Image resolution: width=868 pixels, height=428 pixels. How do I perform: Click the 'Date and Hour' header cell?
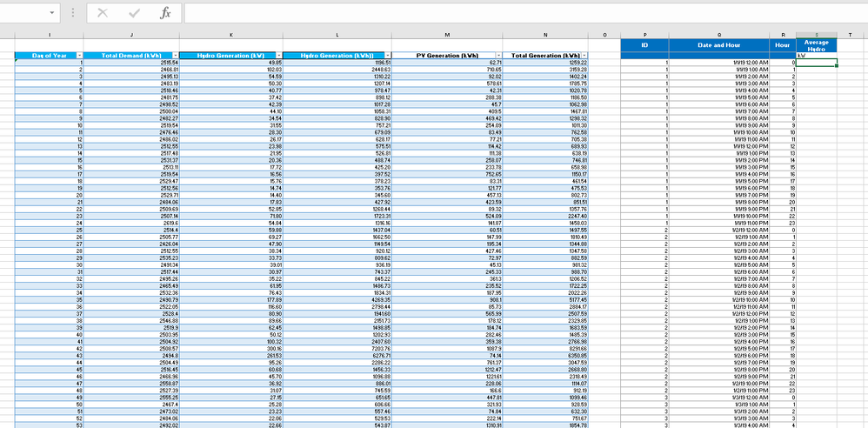718,45
